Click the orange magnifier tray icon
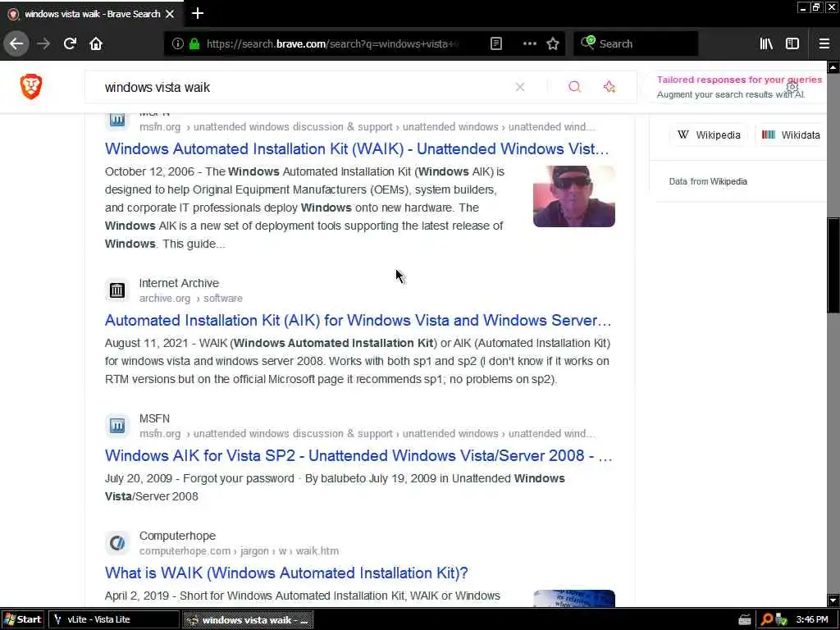The width and height of the screenshot is (840, 630). click(767, 620)
